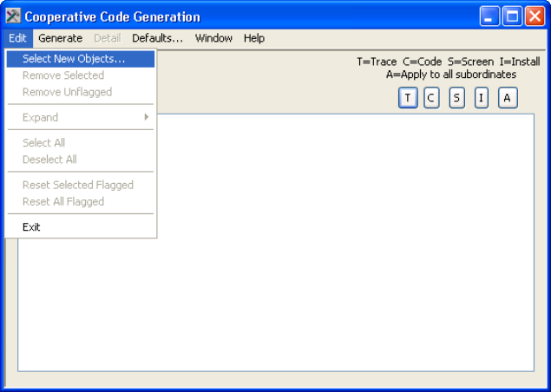Click Reset All Flagged entry
The width and height of the screenshot is (551, 392).
(81, 201)
